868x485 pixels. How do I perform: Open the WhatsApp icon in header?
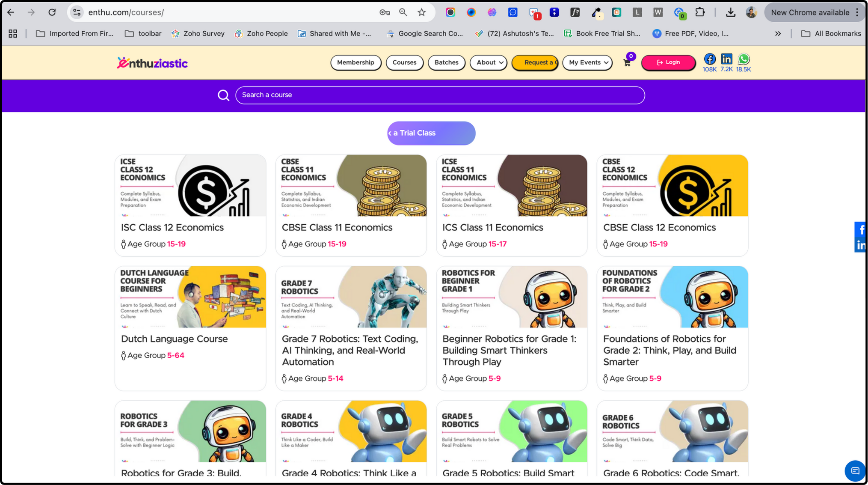(744, 59)
